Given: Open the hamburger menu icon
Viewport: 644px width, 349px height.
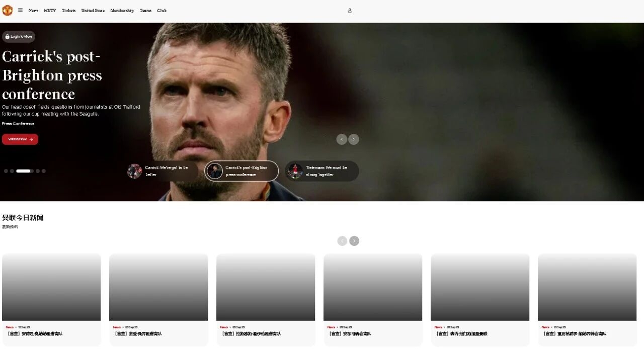Looking at the screenshot, I should tap(20, 10).
